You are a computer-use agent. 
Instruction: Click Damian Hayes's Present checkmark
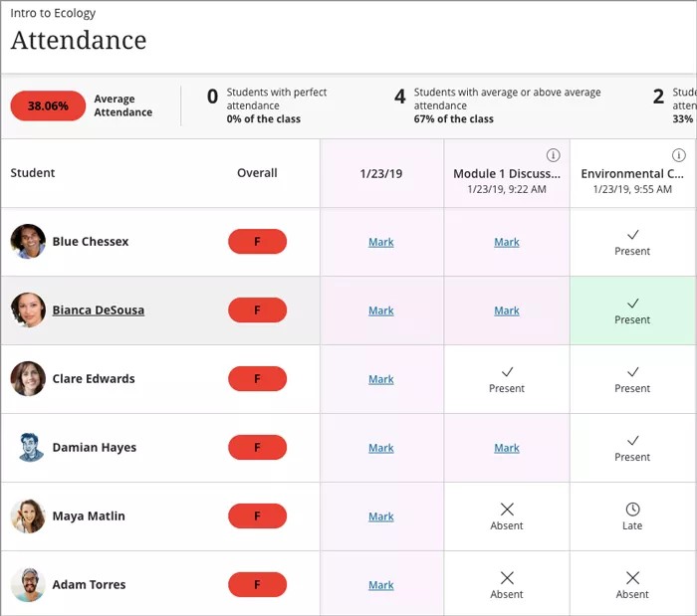pos(632,441)
